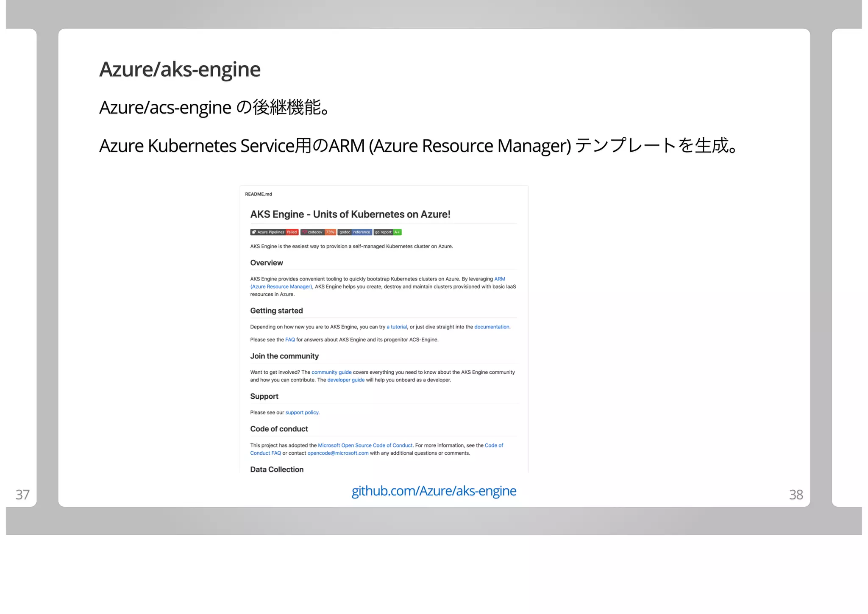This screenshot has height=614, width=868.
Task: Click the opencode@microsoft.com email link
Action: (338, 453)
